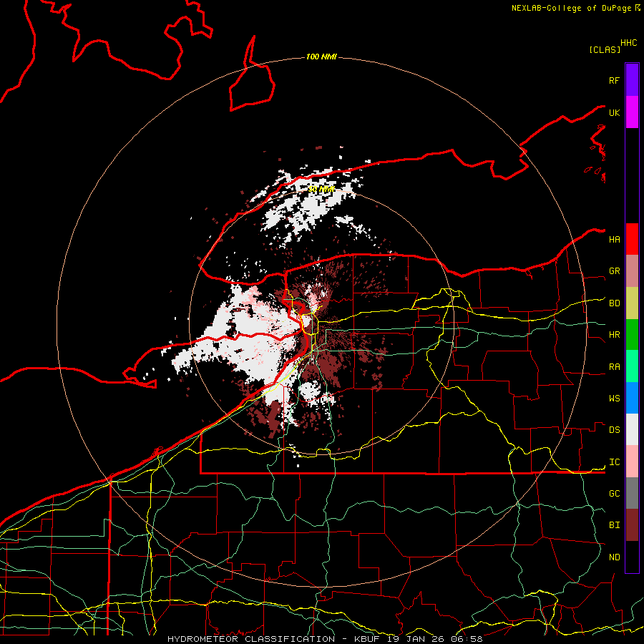Click the RF legend label
Screen dimensions: 644x644
click(614, 80)
